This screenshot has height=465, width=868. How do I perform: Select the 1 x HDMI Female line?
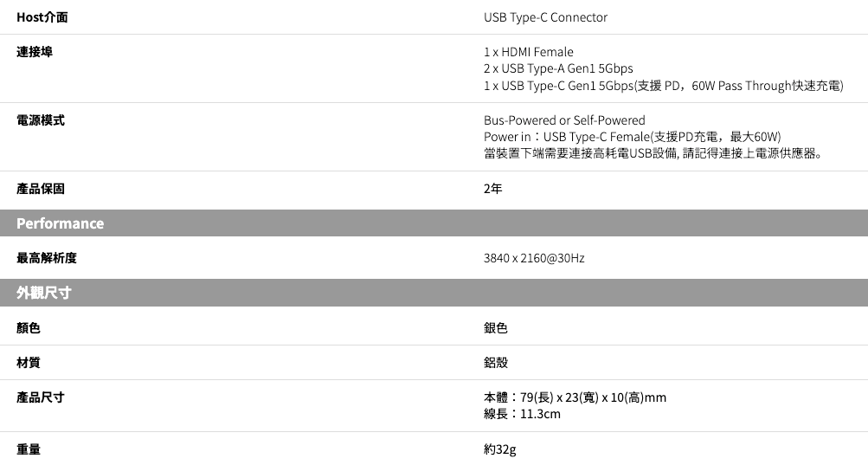tap(528, 52)
